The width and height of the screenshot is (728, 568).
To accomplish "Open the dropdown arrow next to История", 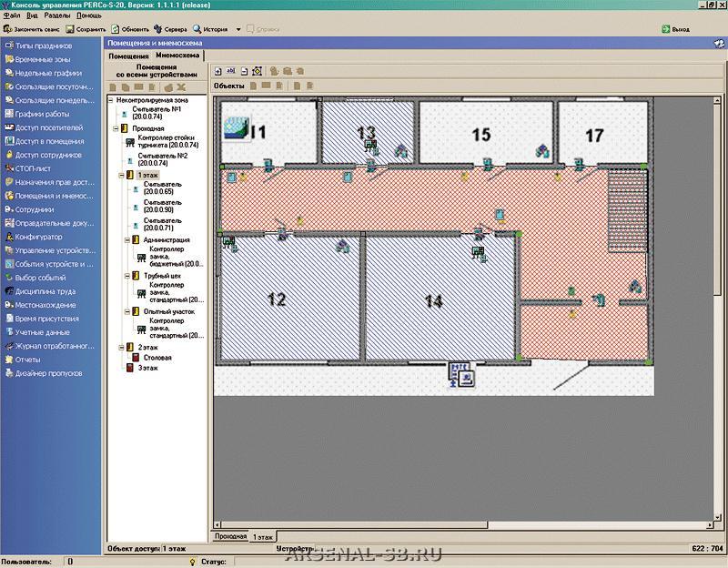I will pos(238,29).
